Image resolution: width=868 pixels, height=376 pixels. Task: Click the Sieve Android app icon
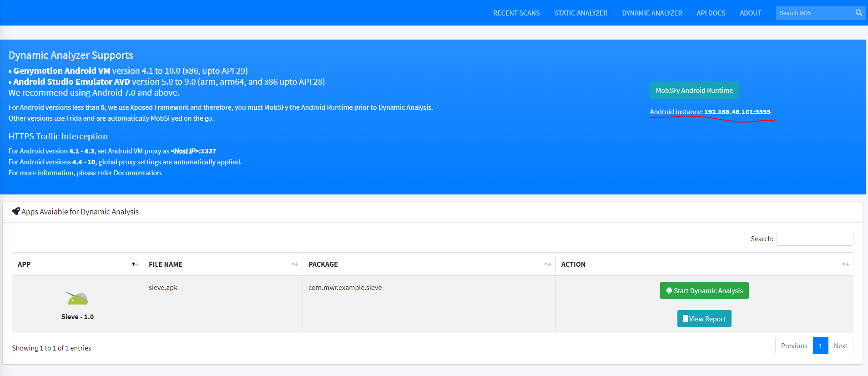77,299
